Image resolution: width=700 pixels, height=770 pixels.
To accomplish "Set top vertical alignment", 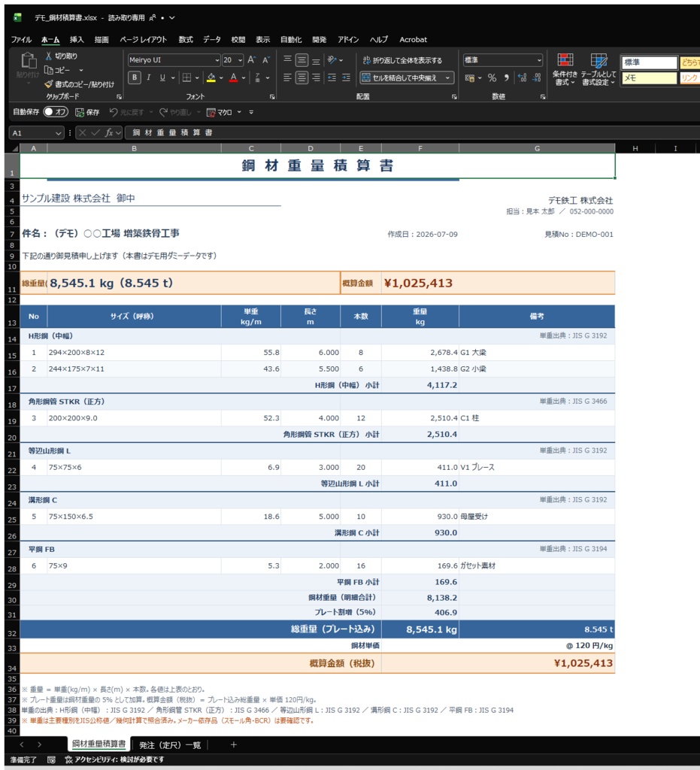I will tap(288, 60).
